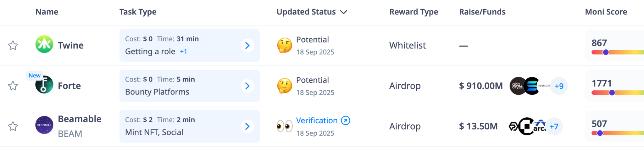Screen dimensions: 644x147
Task: Click the Moni Score column header
Action: tap(606, 12)
